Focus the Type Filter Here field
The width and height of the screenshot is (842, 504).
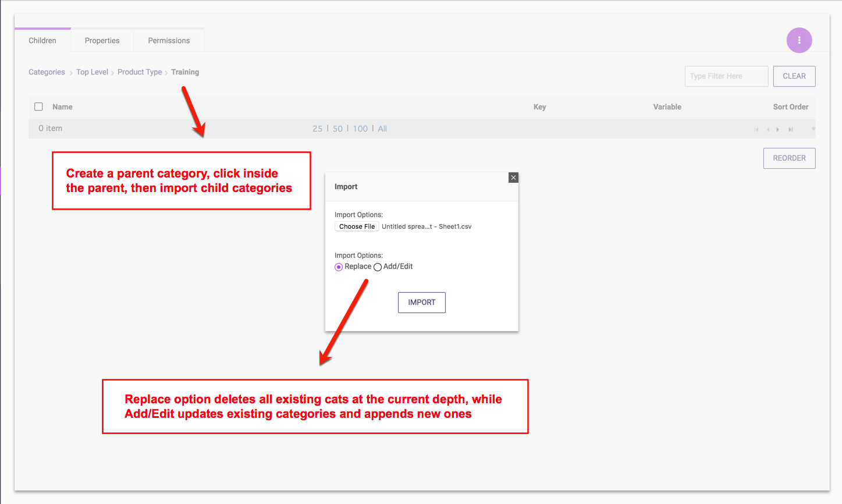[726, 76]
